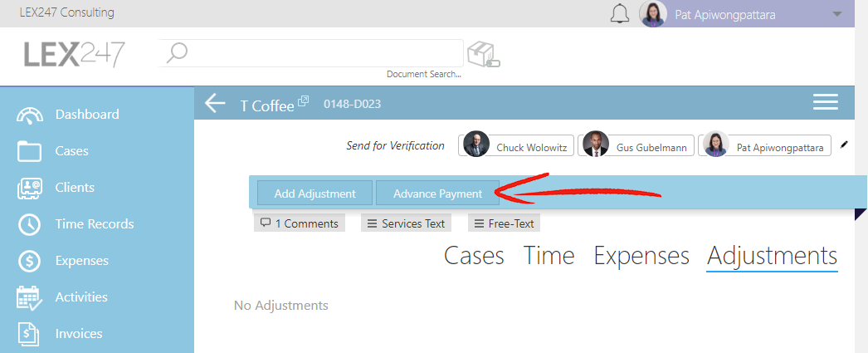Click the T Coffee title text
The image size is (868, 353).
(x=267, y=105)
